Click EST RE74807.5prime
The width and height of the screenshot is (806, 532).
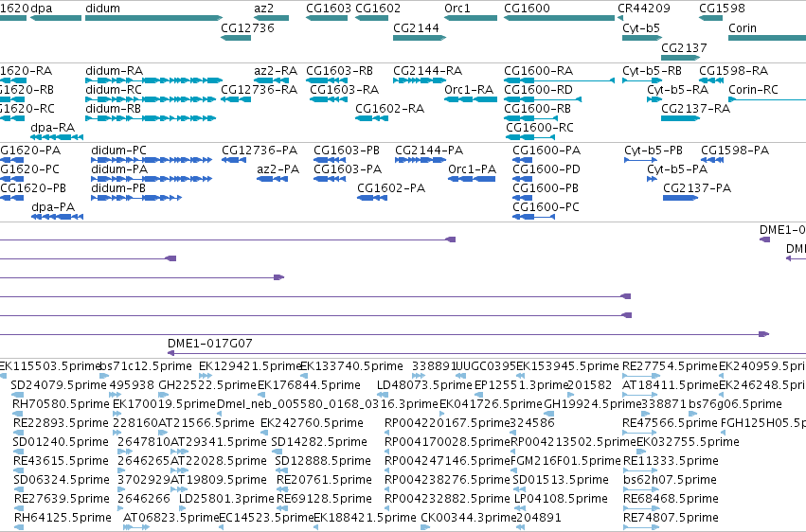click(671, 518)
